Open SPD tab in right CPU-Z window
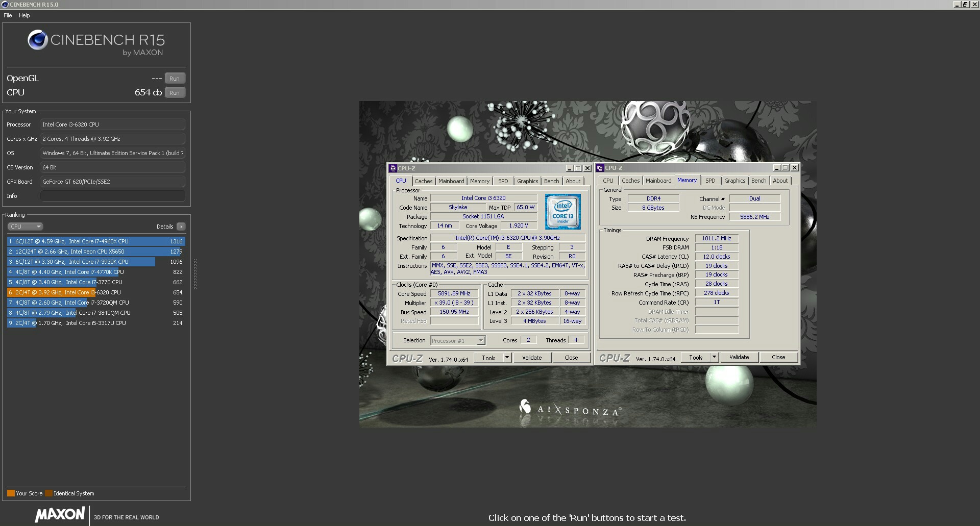980x526 pixels. coord(710,181)
